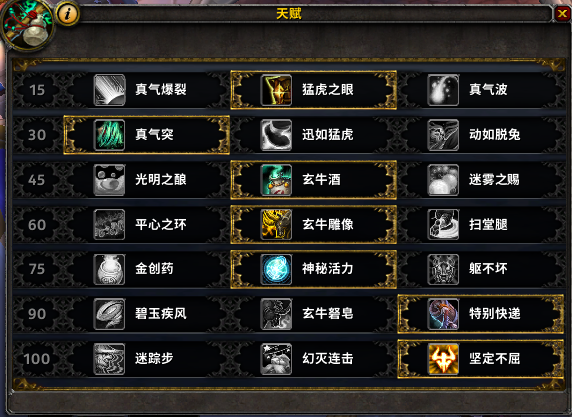Select the 迅如猛虎 talent icon
Viewport: 572px width, 417px height.
coord(276,135)
